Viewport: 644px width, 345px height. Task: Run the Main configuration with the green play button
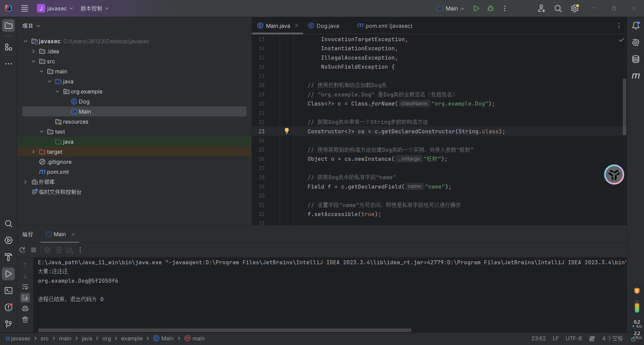(x=476, y=8)
